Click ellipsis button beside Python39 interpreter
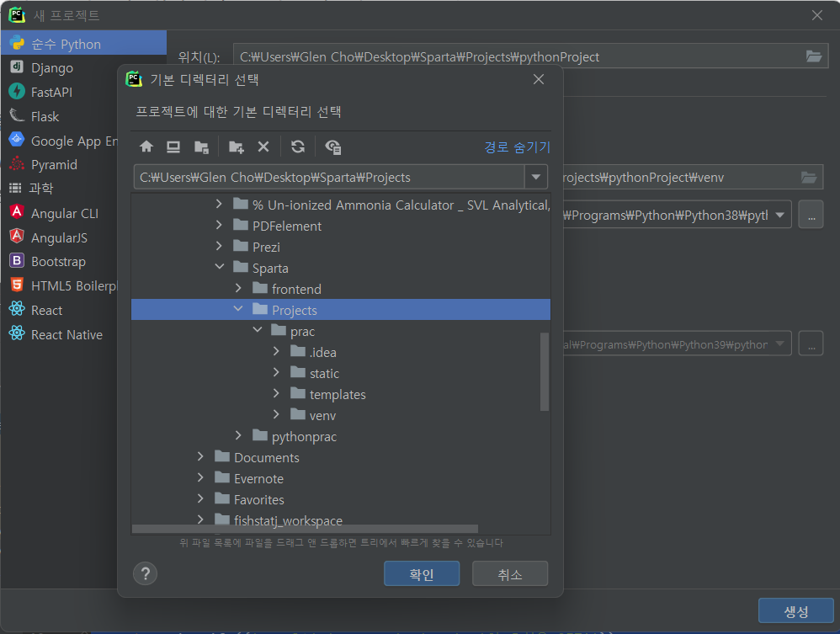The image size is (840, 634). pos(811,344)
